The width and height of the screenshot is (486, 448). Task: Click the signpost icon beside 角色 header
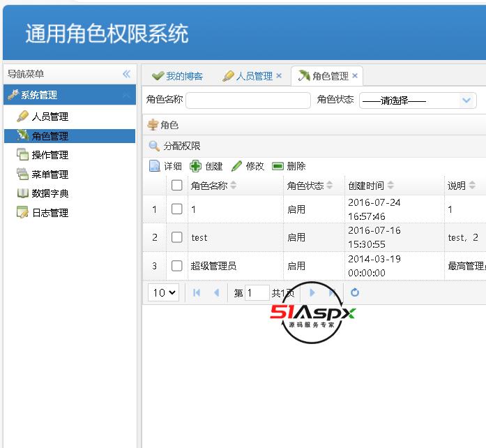(x=153, y=125)
